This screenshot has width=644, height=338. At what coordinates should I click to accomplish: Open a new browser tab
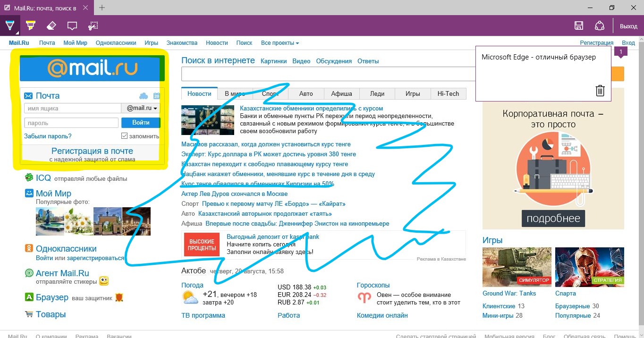pyautogui.click(x=102, y=8)
